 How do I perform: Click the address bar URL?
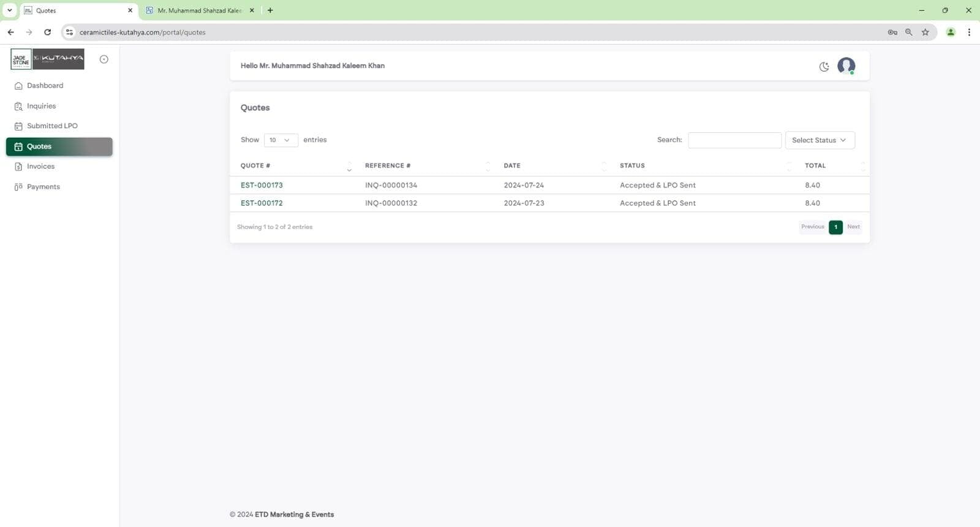coord(143,32)
